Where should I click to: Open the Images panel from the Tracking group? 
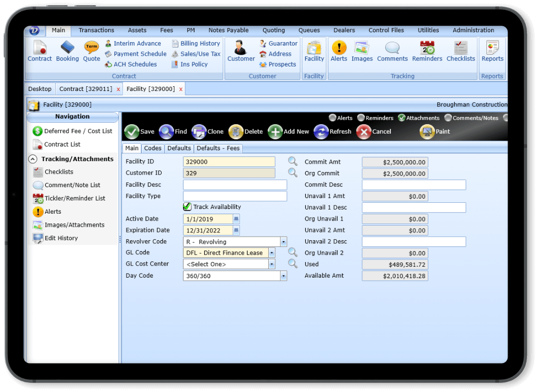[x=362, y=49]
